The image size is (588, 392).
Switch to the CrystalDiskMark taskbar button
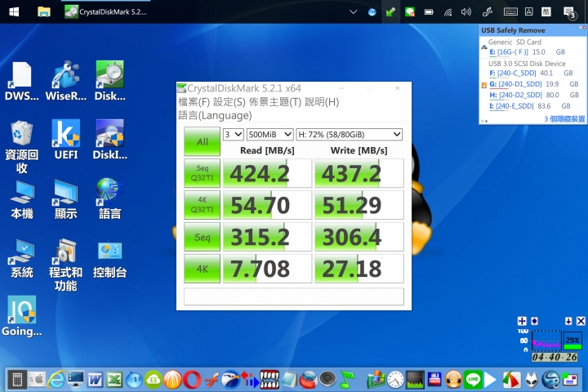(105, 11)
